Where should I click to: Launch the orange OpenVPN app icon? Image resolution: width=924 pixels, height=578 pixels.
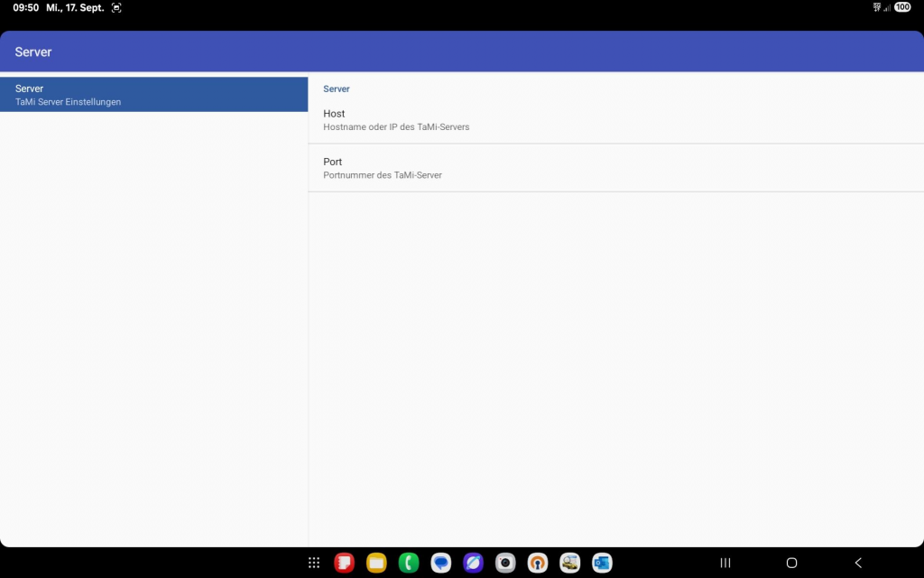(x=538, y=563)
